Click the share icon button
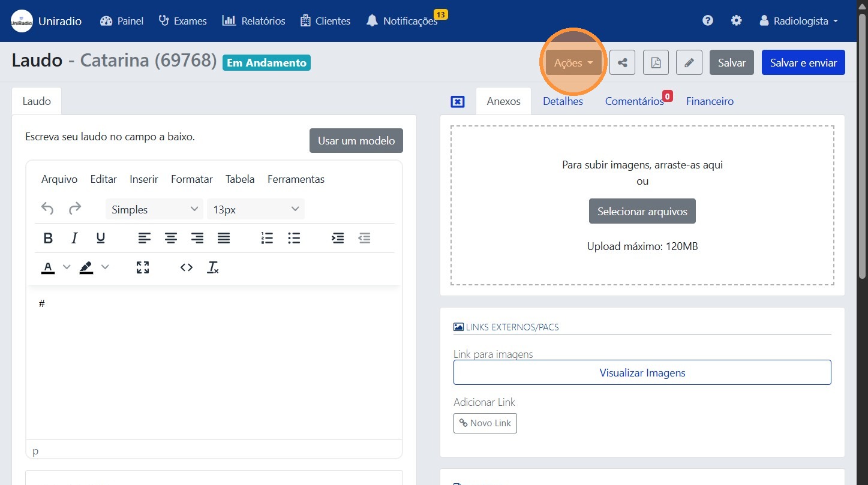 click(x=622, y=63)
